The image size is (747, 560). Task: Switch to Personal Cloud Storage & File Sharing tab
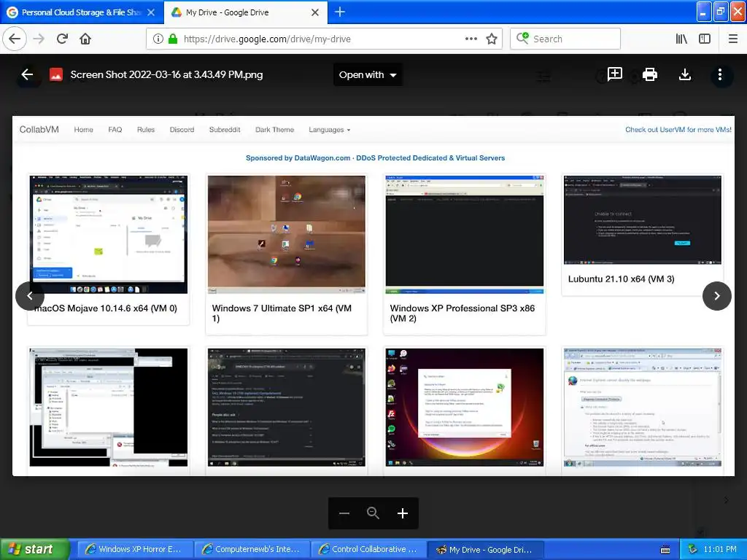(x=82, y=12)
